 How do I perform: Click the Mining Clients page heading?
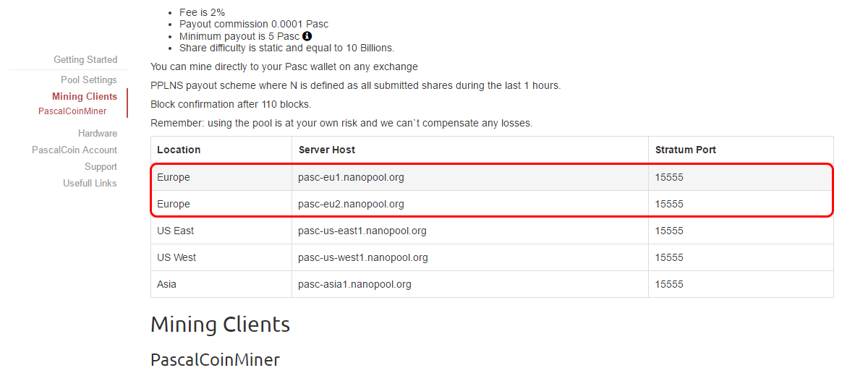(220, 325)
